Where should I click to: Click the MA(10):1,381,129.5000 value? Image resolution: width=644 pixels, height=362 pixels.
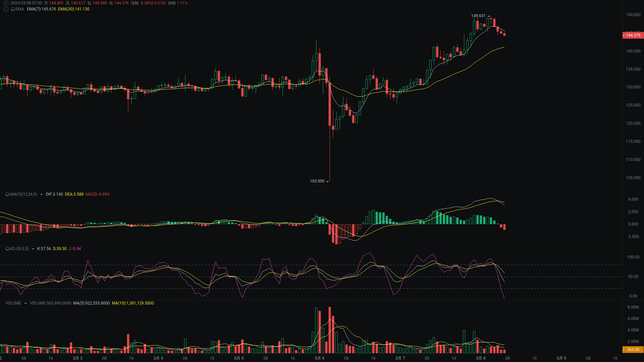tap(133, 303)
